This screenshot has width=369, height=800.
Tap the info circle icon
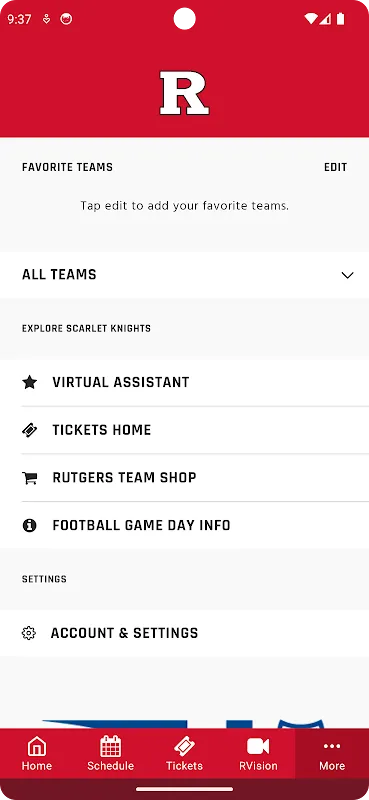tap(30, 526)
